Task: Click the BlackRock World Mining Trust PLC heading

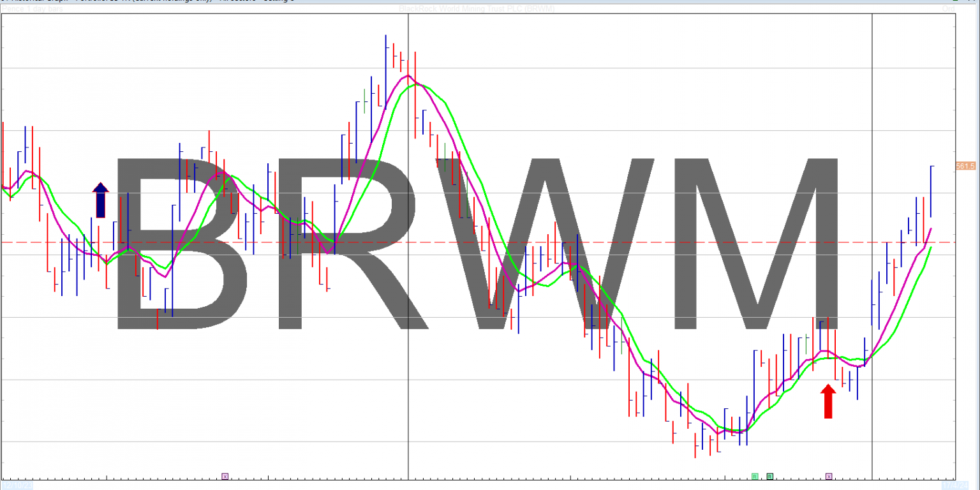Action: coord(475,9)
